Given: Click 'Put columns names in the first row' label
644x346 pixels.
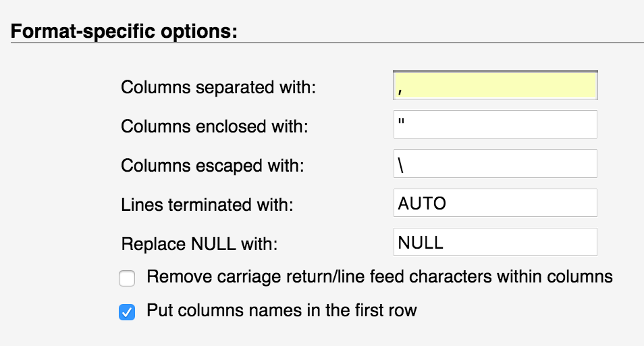Looking at the screenshot, I should 281,311.
